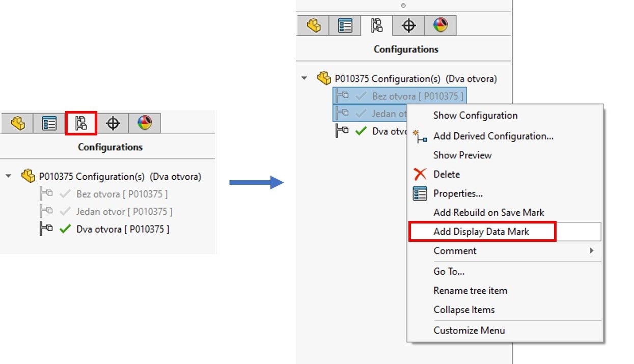Collapse P010375 Configuration(s) tree in left panel
The height and width of the screenshot is (364, 634).
(9, 177)
